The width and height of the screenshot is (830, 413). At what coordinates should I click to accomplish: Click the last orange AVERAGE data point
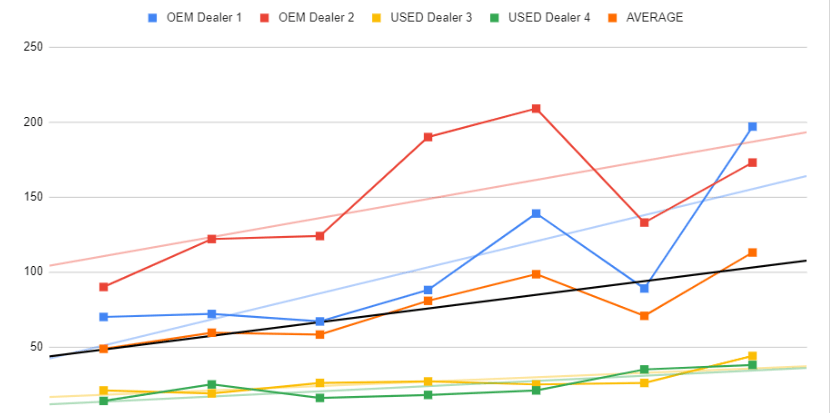[752, 253]
